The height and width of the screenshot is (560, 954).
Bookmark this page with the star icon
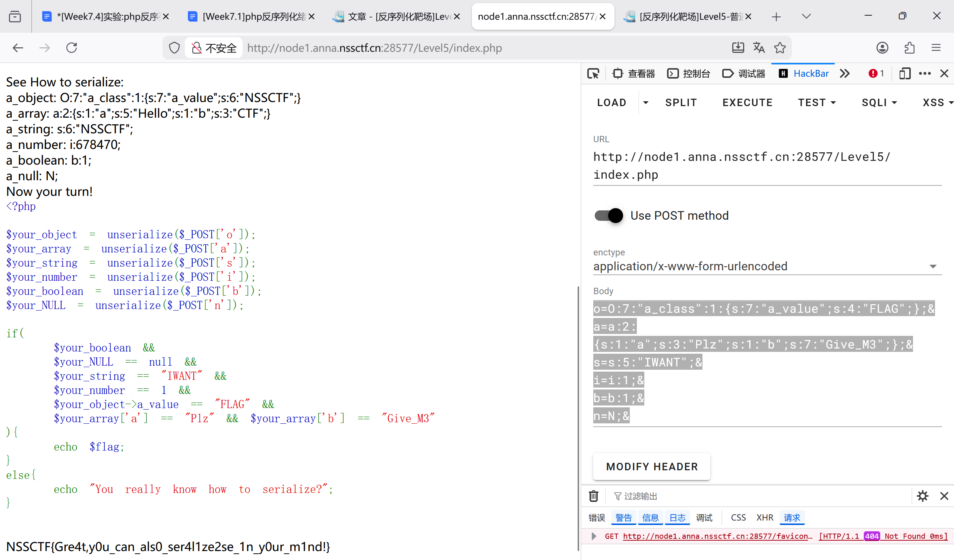click(x=780, y=48)
